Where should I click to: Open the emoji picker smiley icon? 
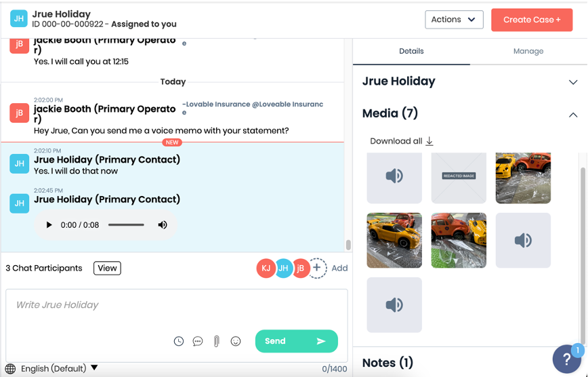pos(236,342)
